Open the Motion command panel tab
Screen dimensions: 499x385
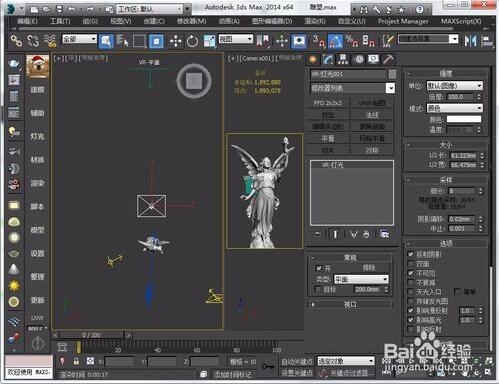coord(359,60)
